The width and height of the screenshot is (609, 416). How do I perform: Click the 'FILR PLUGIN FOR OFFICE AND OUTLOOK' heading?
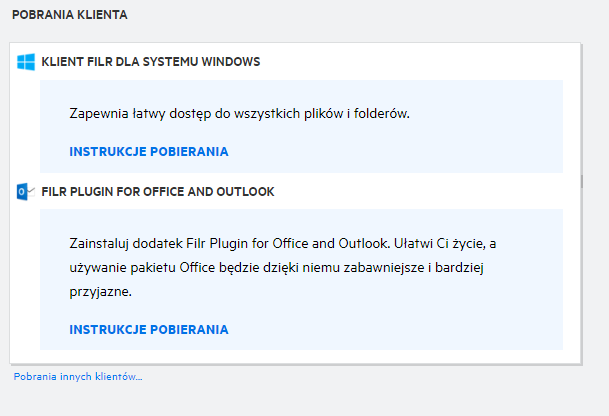pyautogui.click(x=158, y=191)
